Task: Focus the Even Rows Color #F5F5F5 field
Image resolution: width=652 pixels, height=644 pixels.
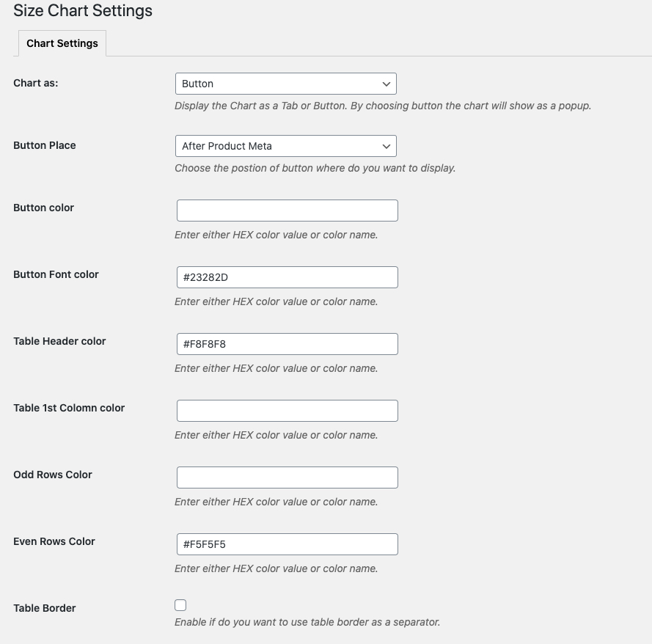Action: [287, 544]
